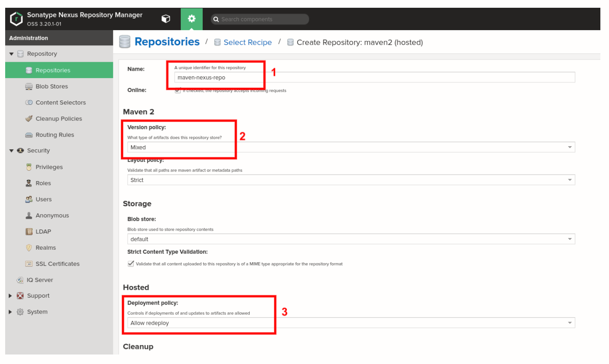Image resolution: width=609 pixels, height=364 pixels.
Task: Click the Realms shield icon
Action: coord(29,248)
